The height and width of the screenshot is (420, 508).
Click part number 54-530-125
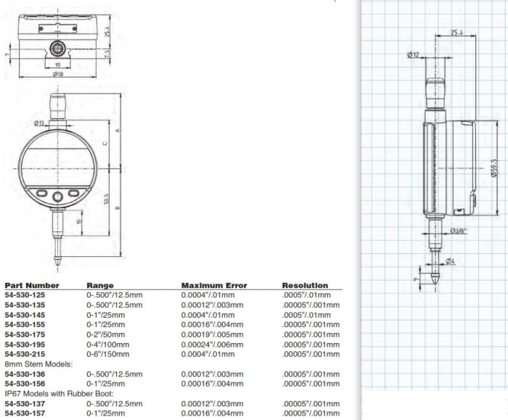coord(25,295)
